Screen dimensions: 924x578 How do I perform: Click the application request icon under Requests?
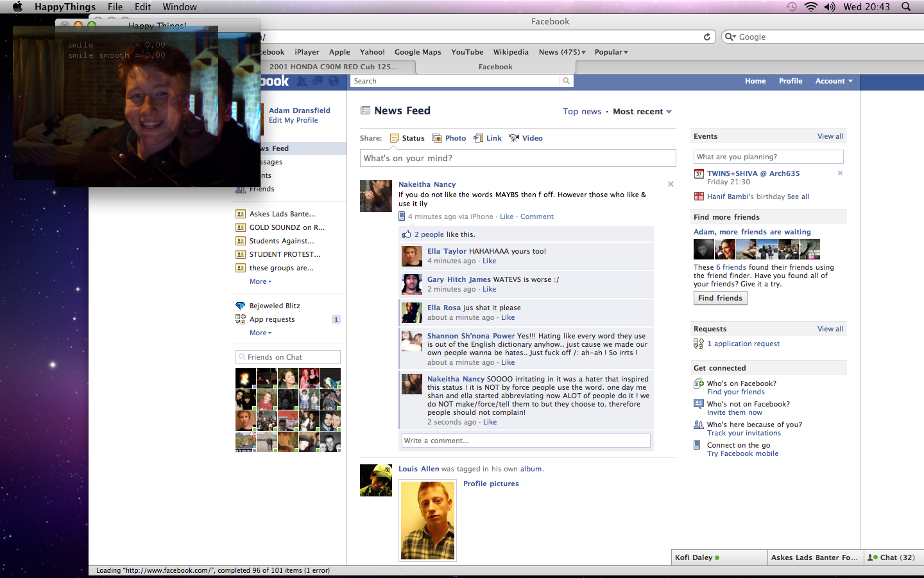pos(699,344)
